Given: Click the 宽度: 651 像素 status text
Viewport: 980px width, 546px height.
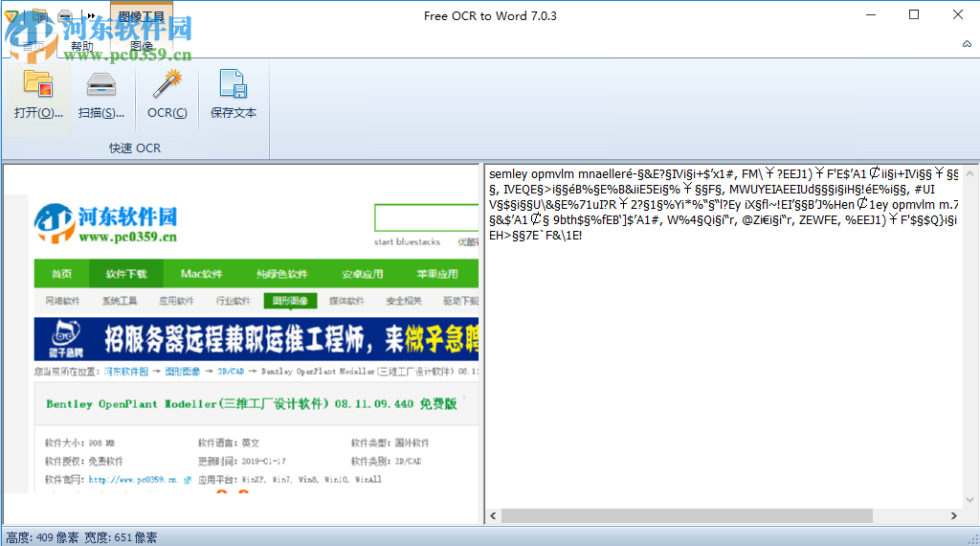Looking at the screenshot, I should click(x=121, y=537).
